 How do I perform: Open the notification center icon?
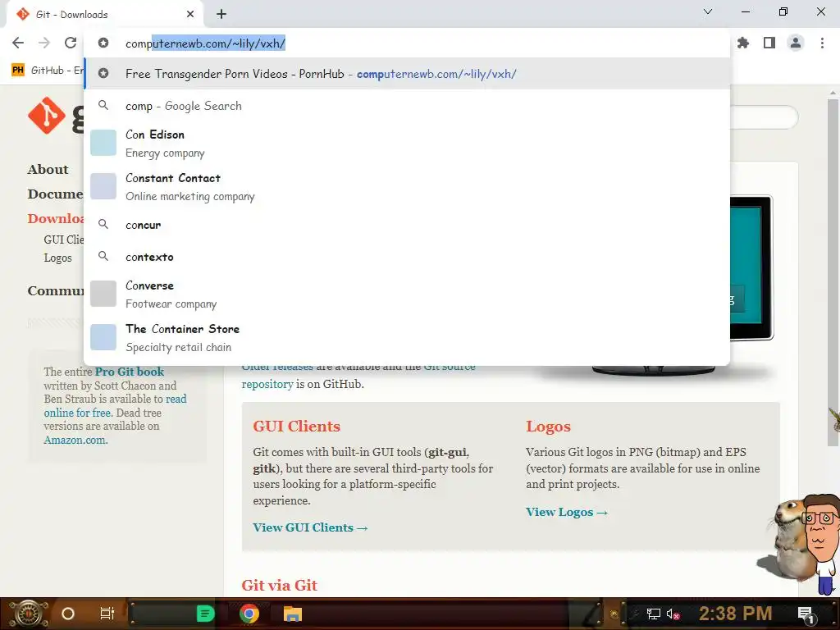[x=806, y=614]
